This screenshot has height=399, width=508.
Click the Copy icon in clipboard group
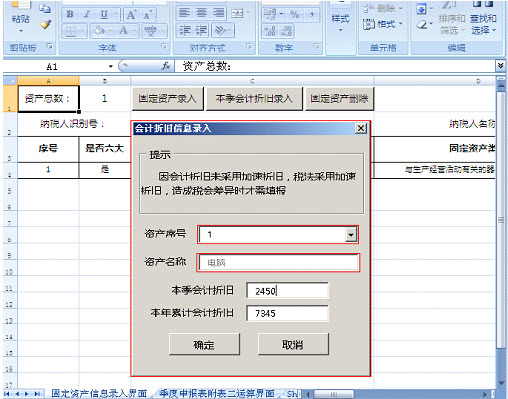pyautogui.click(x=45, y=8)
